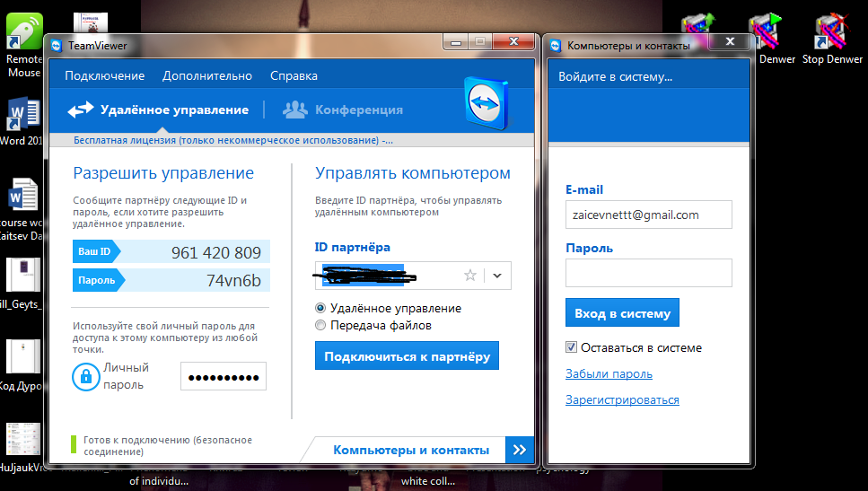
Task: Switch to Конференция tab
Action: click(343, 110)
